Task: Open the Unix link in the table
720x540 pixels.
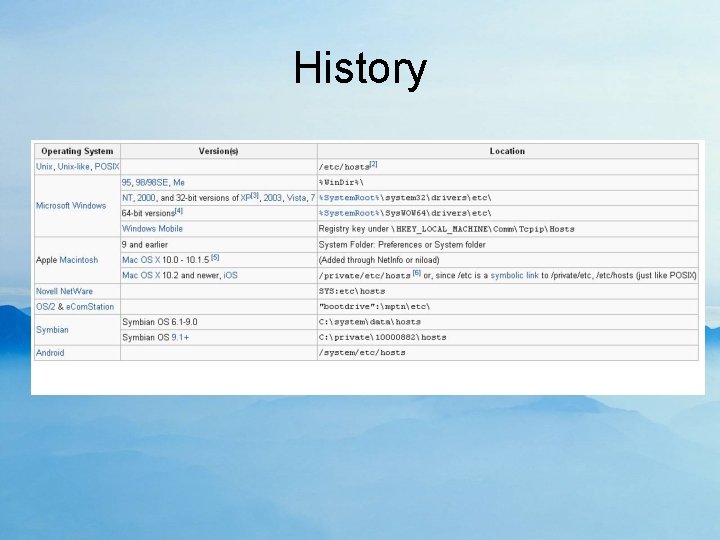Action: click(44, 167)
